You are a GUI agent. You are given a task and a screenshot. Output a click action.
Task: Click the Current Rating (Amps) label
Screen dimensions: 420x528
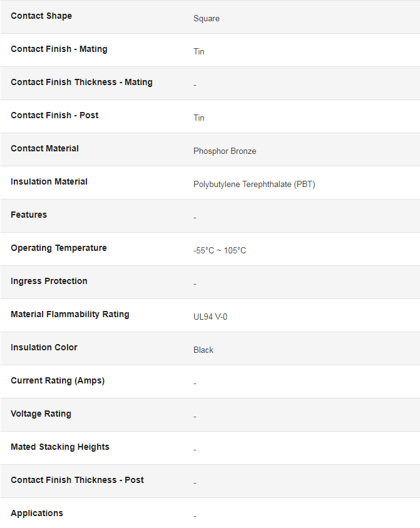(x=58, y=380)
